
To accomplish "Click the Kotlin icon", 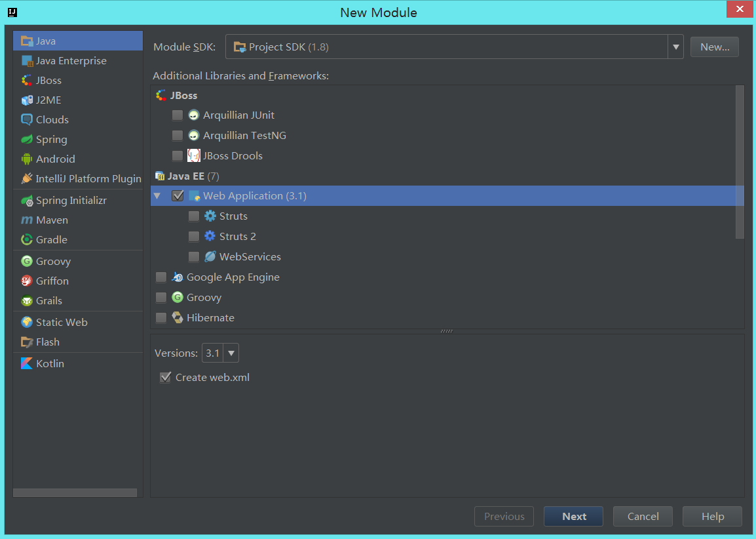I will (x=27, y=364).
